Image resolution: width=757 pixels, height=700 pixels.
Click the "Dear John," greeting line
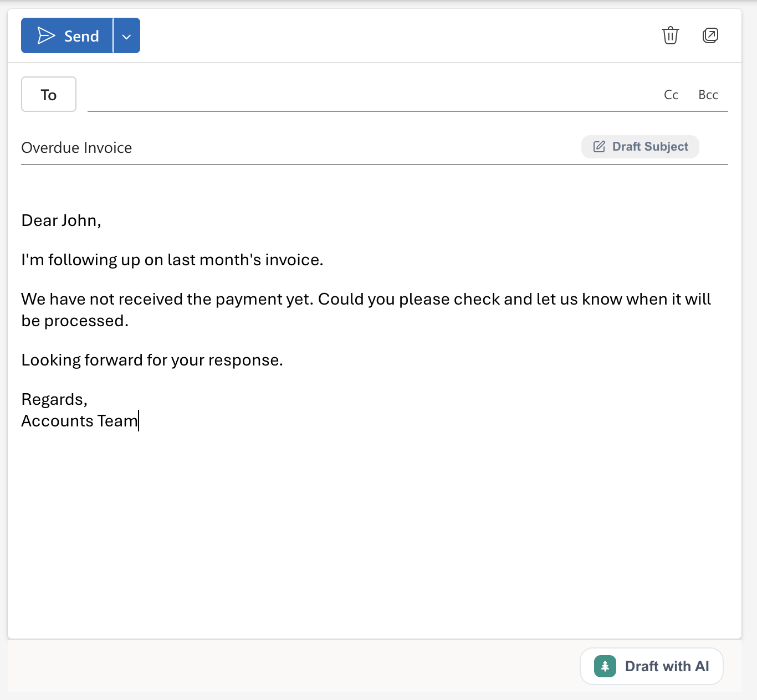(61, 220)
